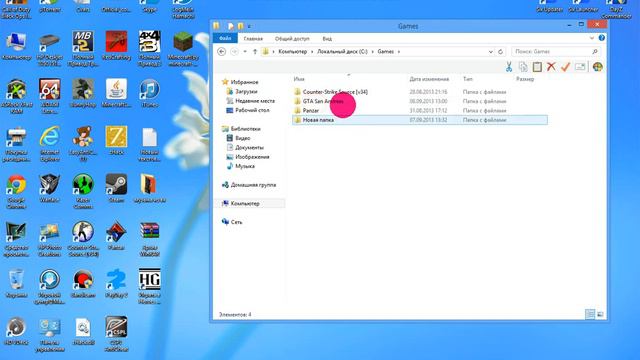
Task: Select Музыка in the navigation pane
Action: point(245,166)
